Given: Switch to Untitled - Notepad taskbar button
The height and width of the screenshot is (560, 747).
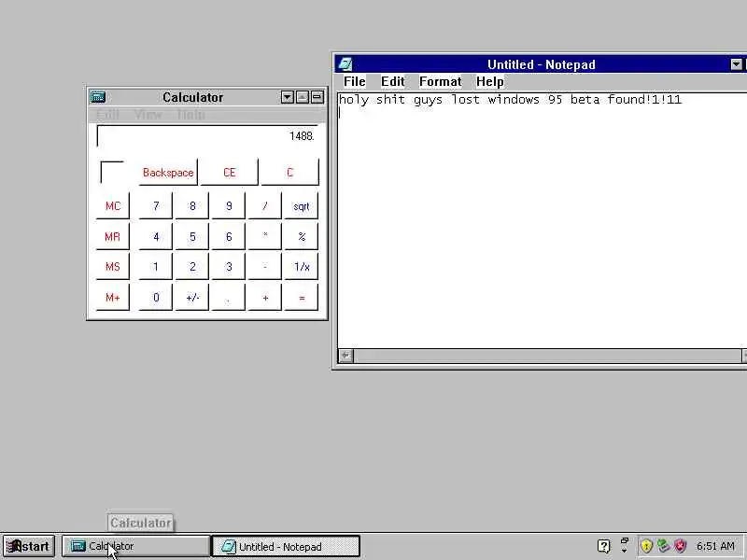Looking at the screenshot, I should pos(286,546).
